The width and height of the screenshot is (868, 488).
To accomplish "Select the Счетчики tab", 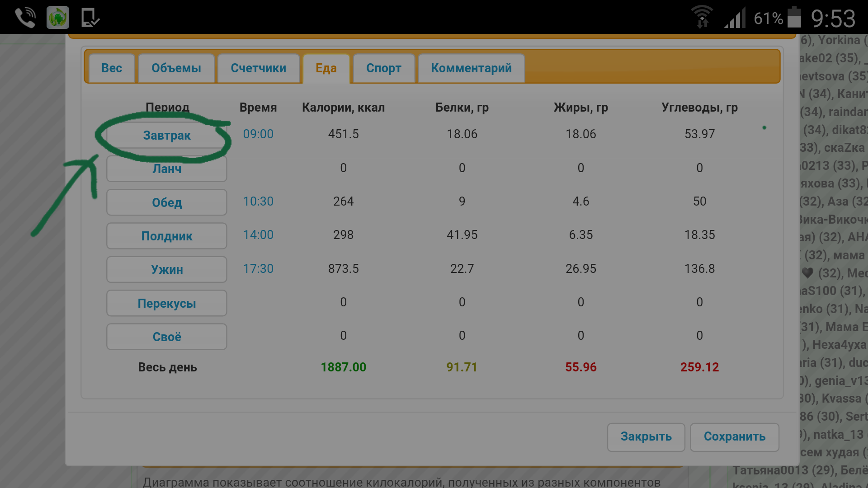I will point(258,68).
